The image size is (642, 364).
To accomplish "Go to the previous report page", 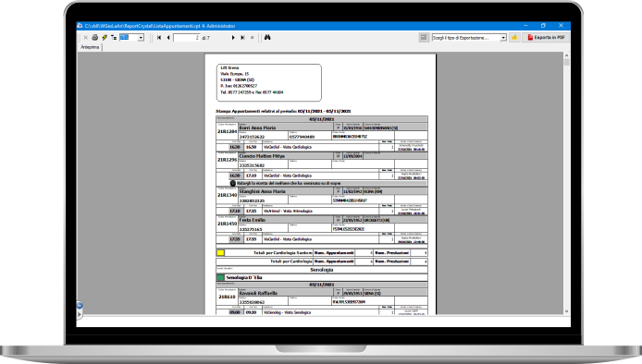I will pyautogui.click(x=168, y=37).
